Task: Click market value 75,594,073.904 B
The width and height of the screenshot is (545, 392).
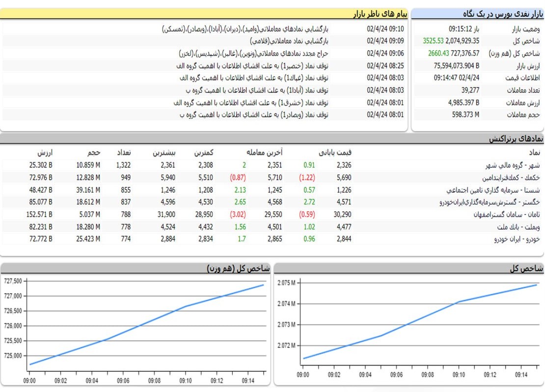Action: (457, 66)
